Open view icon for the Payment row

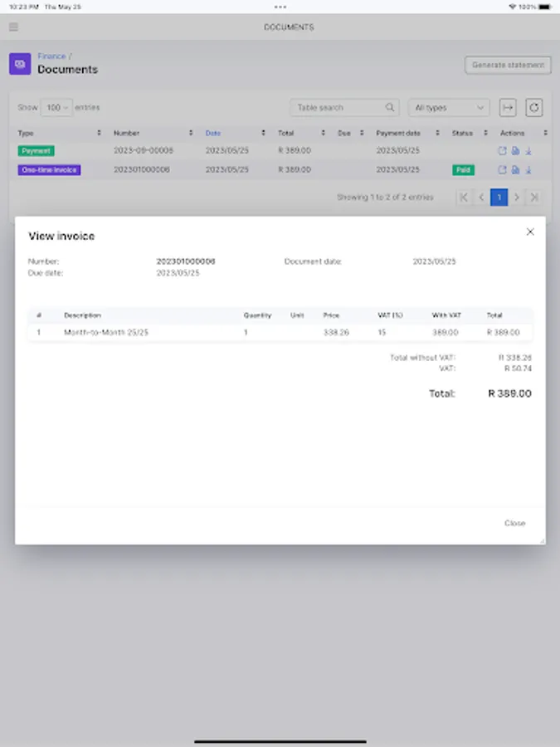pyautogui.click(x=502, y=150)
